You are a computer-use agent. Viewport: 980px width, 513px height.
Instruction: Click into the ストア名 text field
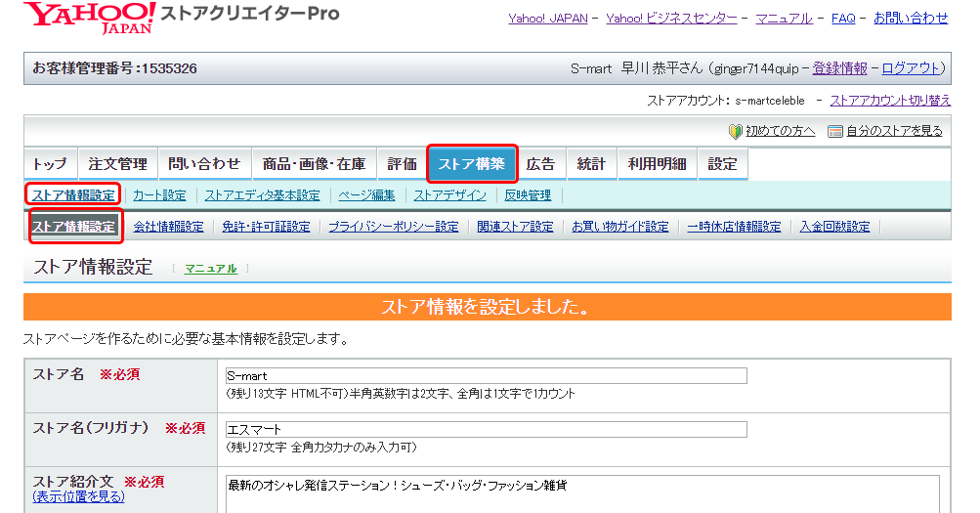pyautogui.click(x=486, y=375)
